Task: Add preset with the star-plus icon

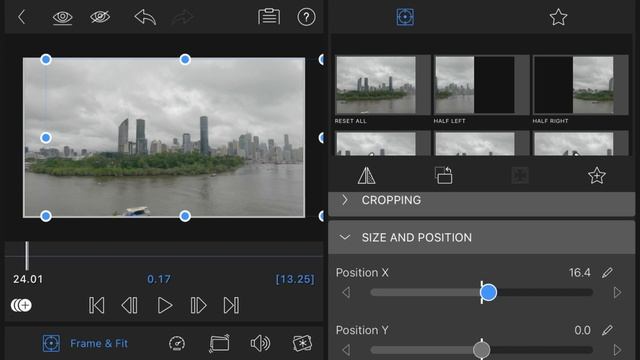Action: (596, 176)
